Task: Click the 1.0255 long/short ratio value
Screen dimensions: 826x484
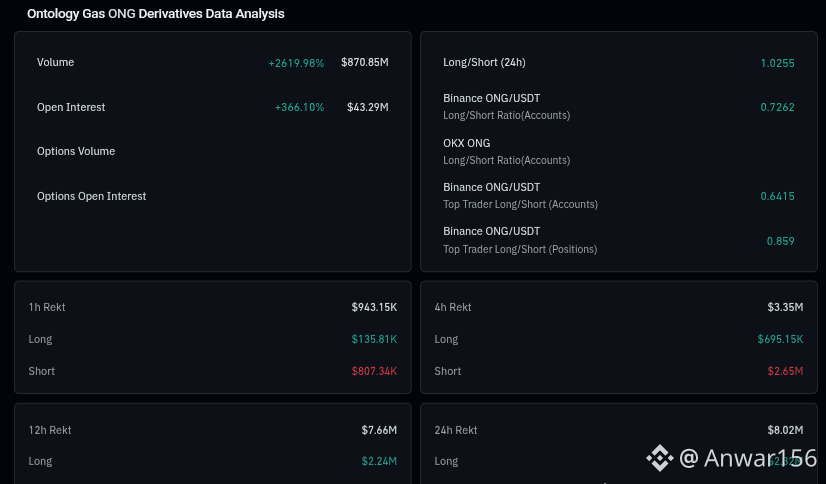Action: click(x=777, y=63)
